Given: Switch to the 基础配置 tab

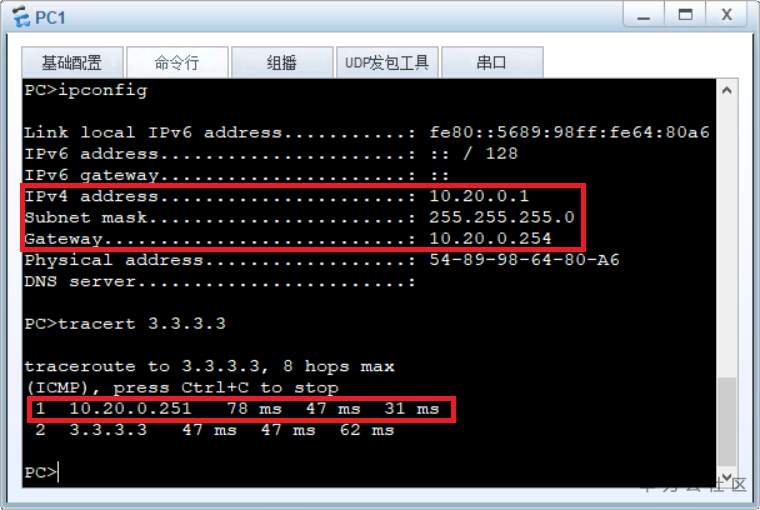Looking at the screenshot, I should (72, 63).
